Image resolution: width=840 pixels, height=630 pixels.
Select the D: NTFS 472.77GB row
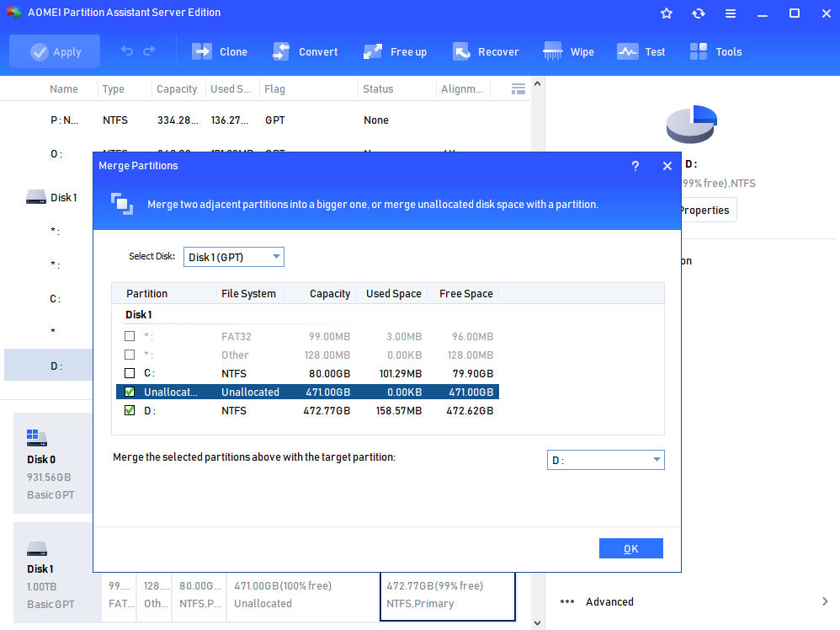coord(307,411)
